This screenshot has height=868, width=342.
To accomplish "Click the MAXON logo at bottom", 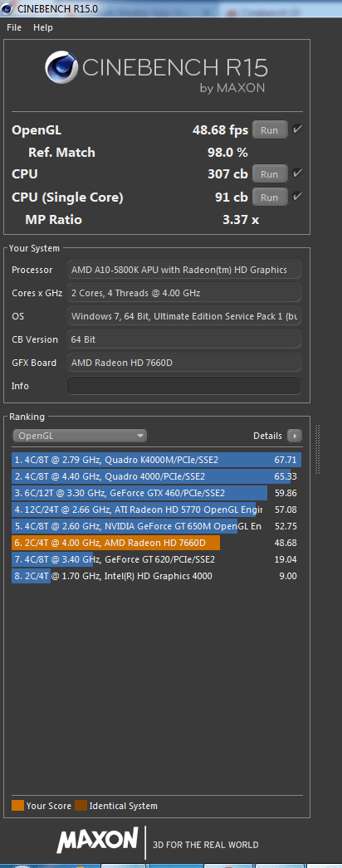I will [97, 841].
